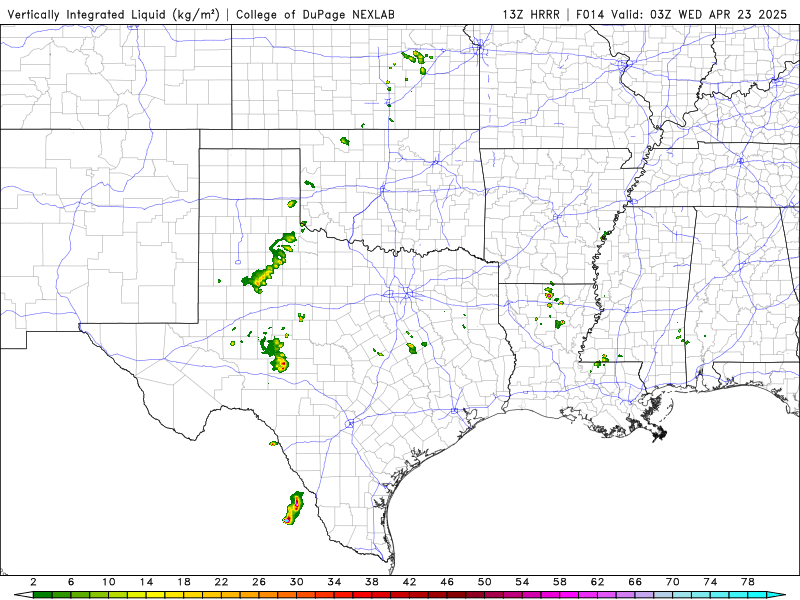Click the colorbar label "50"

485,582
